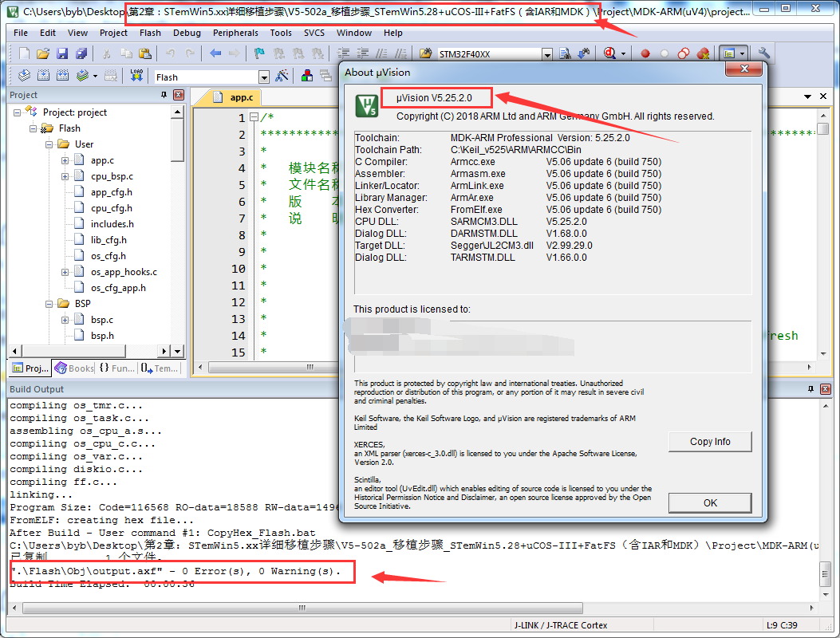This screenshot has width=840, height=638.
Task: Open Find in Files tool
Action: [425, 53]
